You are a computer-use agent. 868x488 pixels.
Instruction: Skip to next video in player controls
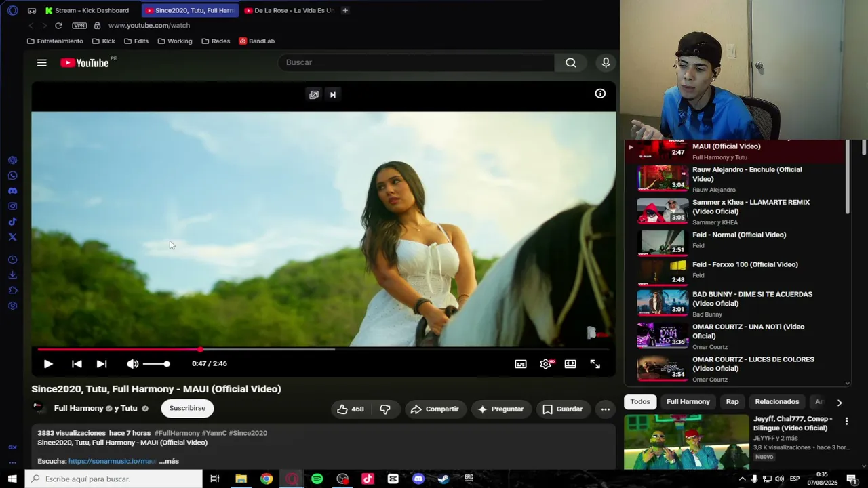coord(102,364)
